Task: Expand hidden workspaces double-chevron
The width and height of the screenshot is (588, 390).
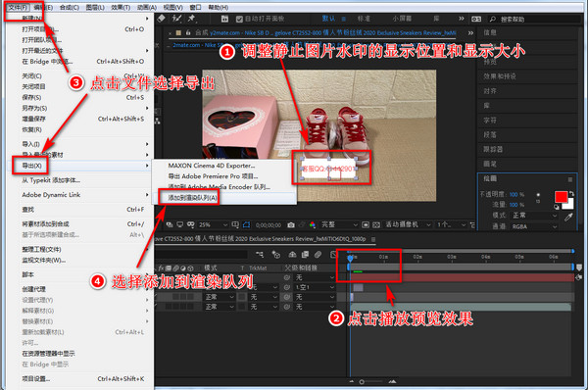Action: 462,19
